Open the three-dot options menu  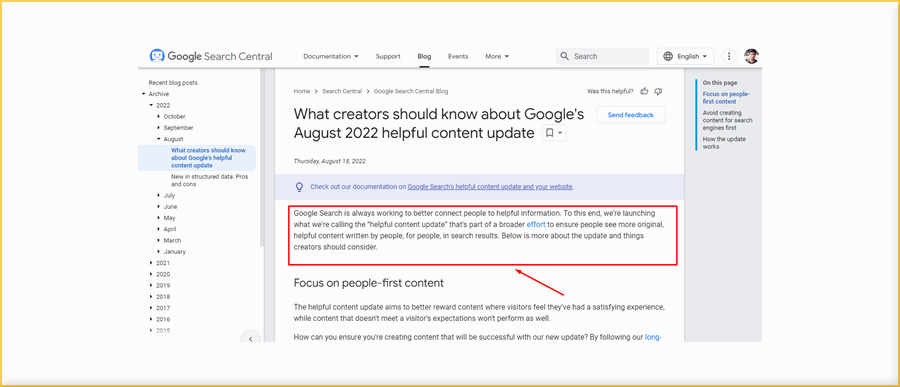point(729,56)
